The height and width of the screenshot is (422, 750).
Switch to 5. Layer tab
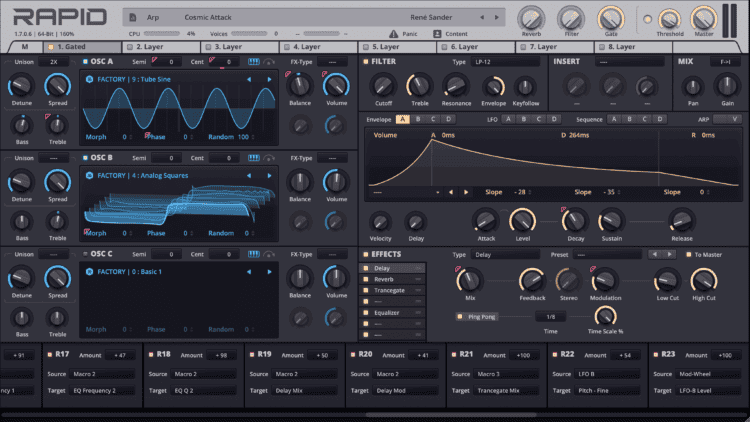click(397, 47)
